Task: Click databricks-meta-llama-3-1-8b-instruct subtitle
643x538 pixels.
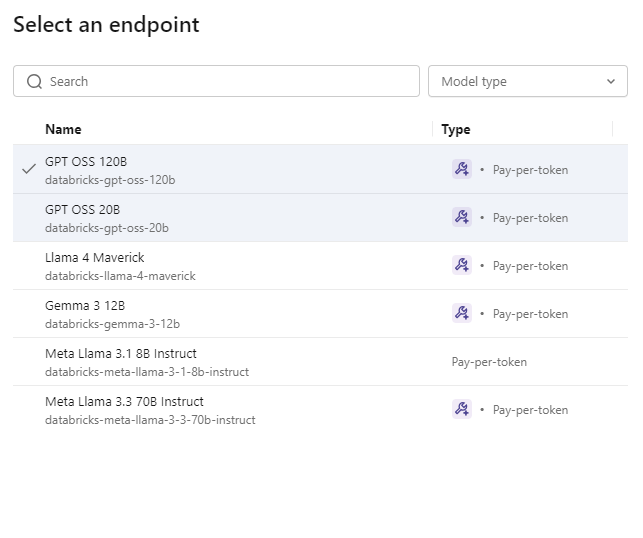Action: [147, 372]
